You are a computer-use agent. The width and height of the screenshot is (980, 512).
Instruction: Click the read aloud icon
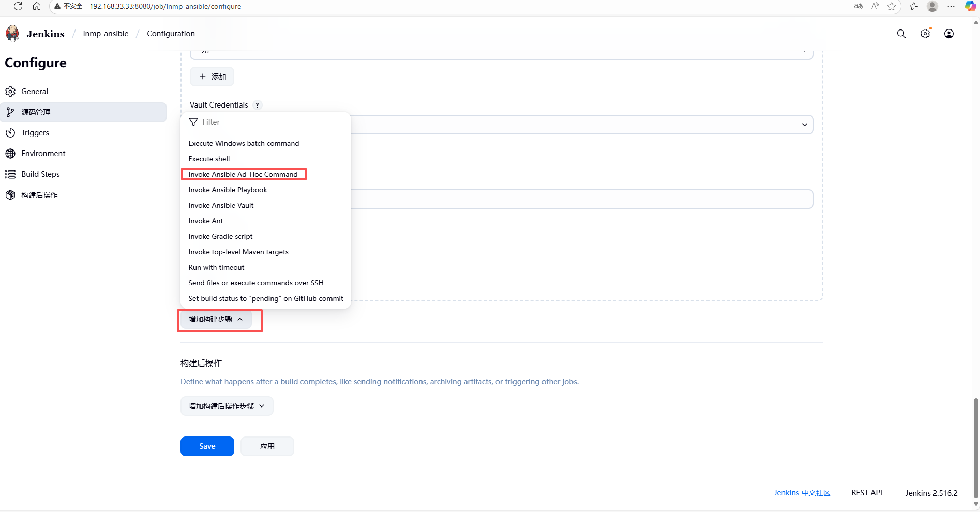click(875, 6)
